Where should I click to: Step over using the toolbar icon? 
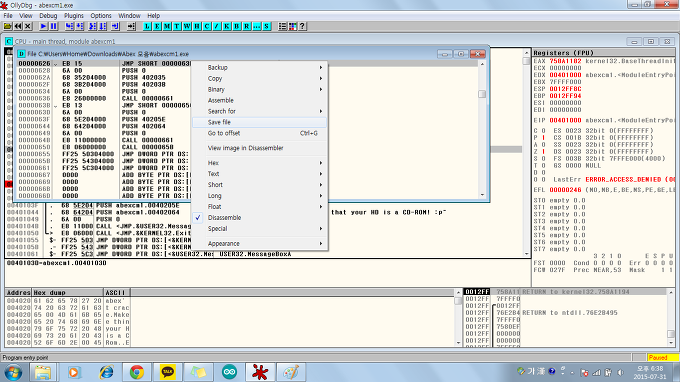coord(80,26)
